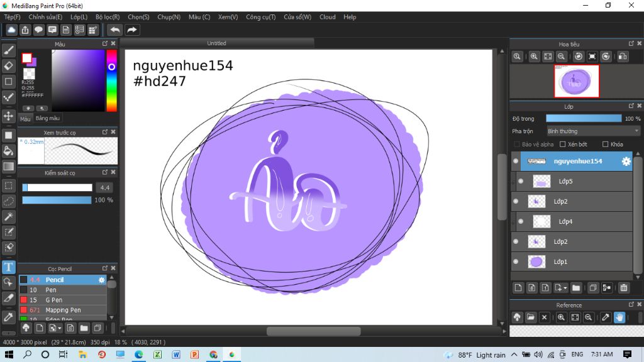Select the Gradient tool
The width and height of the screenshot is (644, 362).
point(9,166)
